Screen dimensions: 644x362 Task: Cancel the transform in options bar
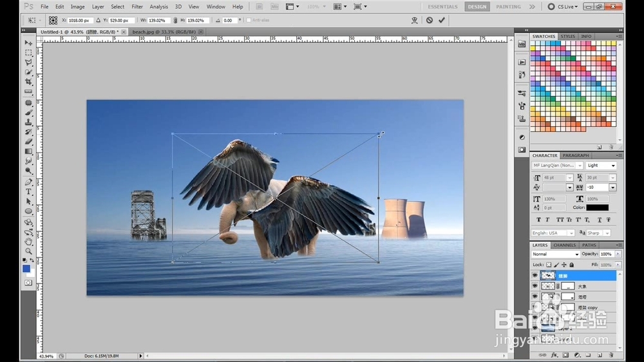pyautogui.click(x=429, y=20)
